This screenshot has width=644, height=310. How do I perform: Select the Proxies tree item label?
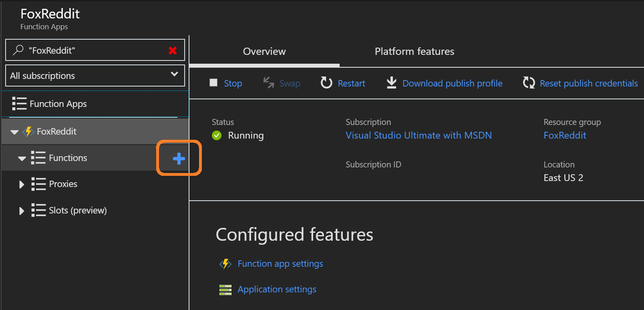pyautogui.click(x=63, y=184)
